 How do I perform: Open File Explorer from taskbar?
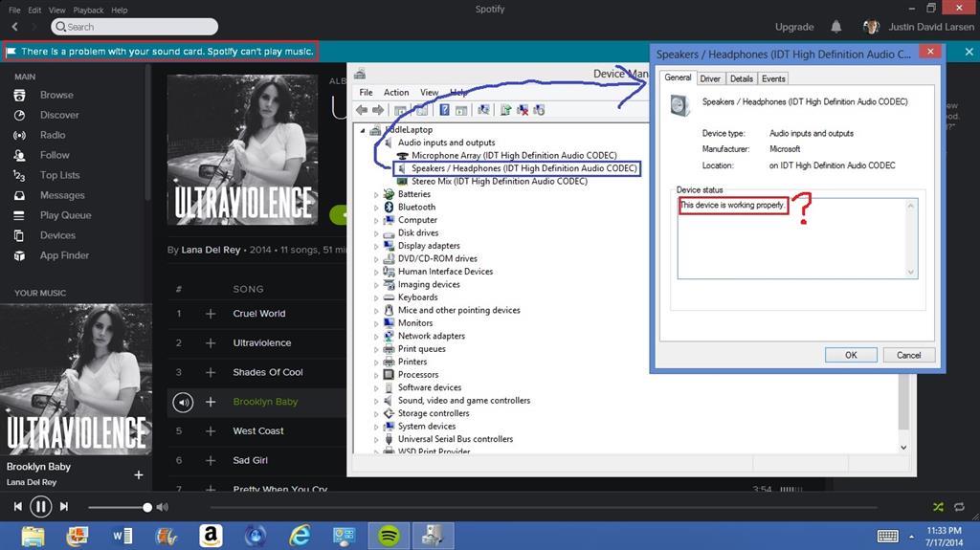point(33,536)
